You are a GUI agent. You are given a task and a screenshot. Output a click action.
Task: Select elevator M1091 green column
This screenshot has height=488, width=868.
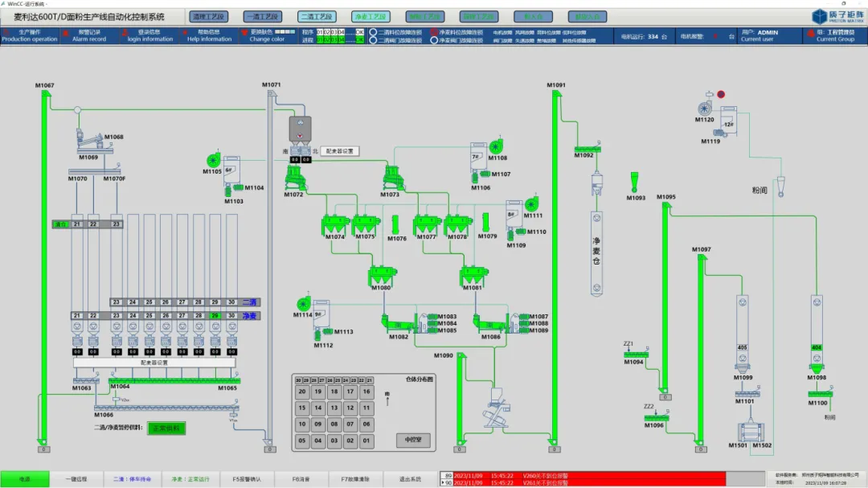(555, 267)
